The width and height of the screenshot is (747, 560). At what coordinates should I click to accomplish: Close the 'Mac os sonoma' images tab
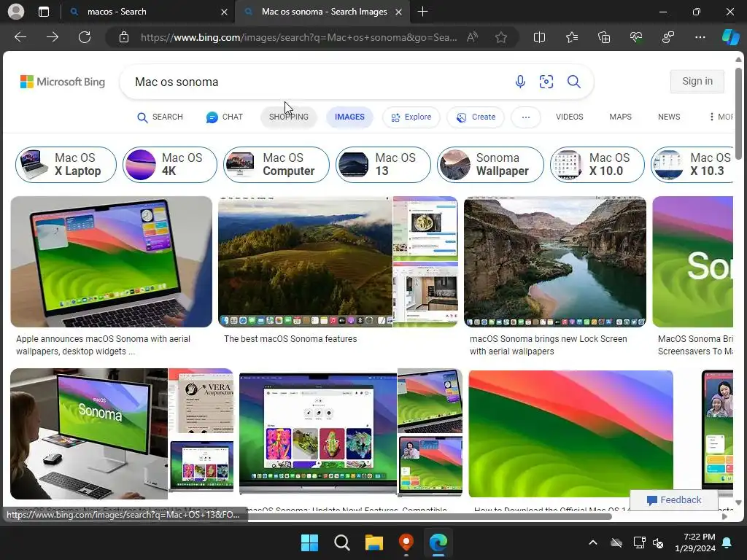(x=398, y=12)
